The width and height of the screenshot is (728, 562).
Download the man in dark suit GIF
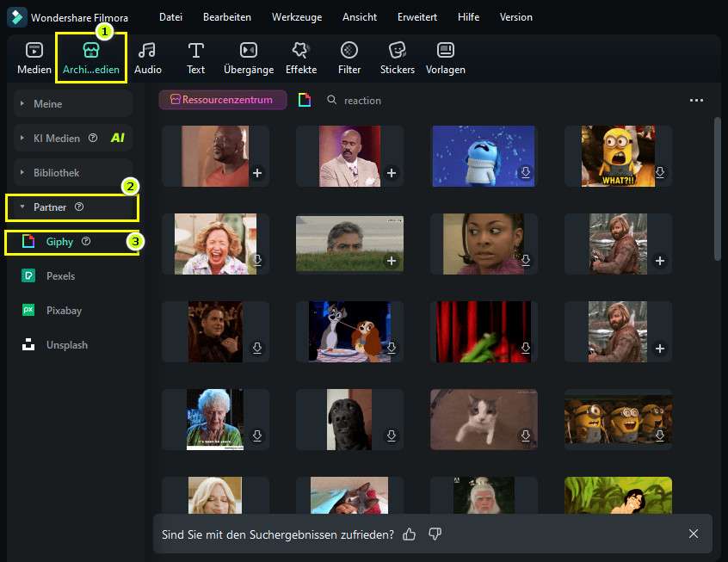tap(257, 349)
